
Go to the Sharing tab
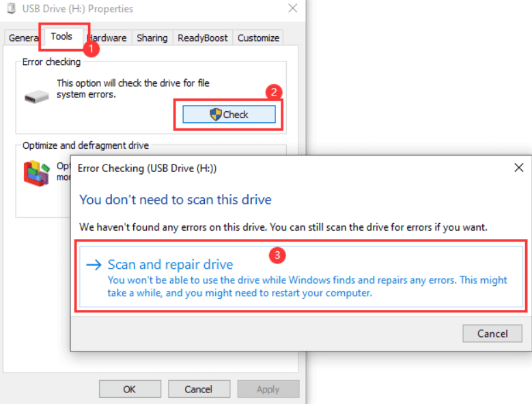click(152, 38)
